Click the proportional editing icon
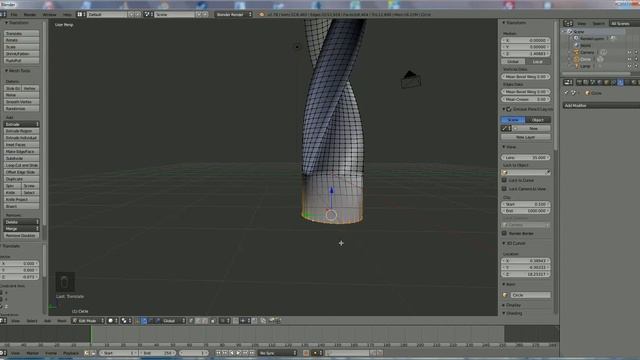Image resolution: width=640 pixels, height=360 pixels. coord(224,321)
